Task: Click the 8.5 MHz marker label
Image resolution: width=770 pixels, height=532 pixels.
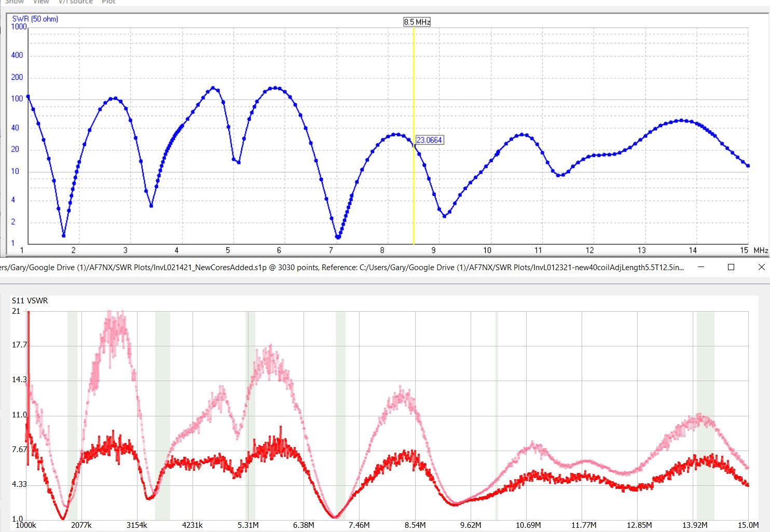Action: (417, 22)
